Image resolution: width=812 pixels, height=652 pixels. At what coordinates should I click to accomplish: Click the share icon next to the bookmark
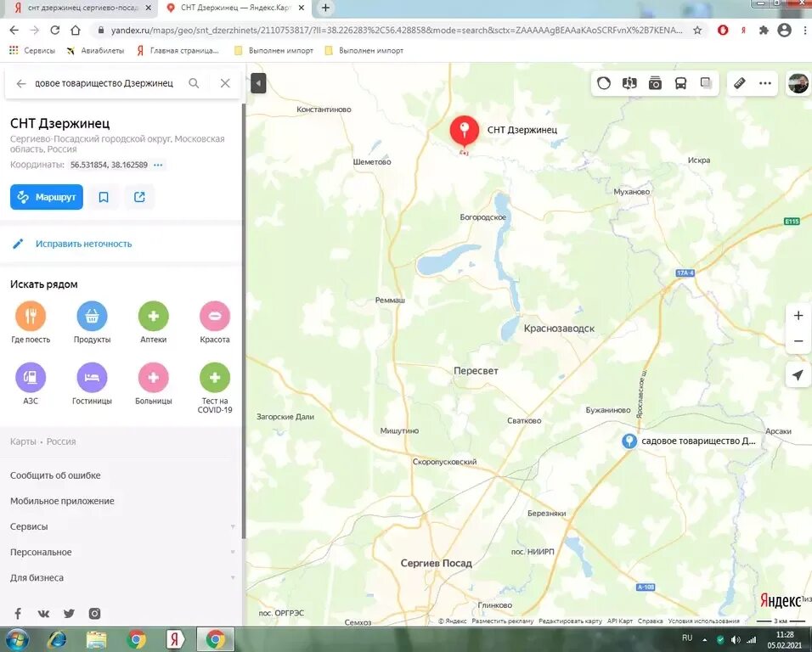[x=139, y=196]
